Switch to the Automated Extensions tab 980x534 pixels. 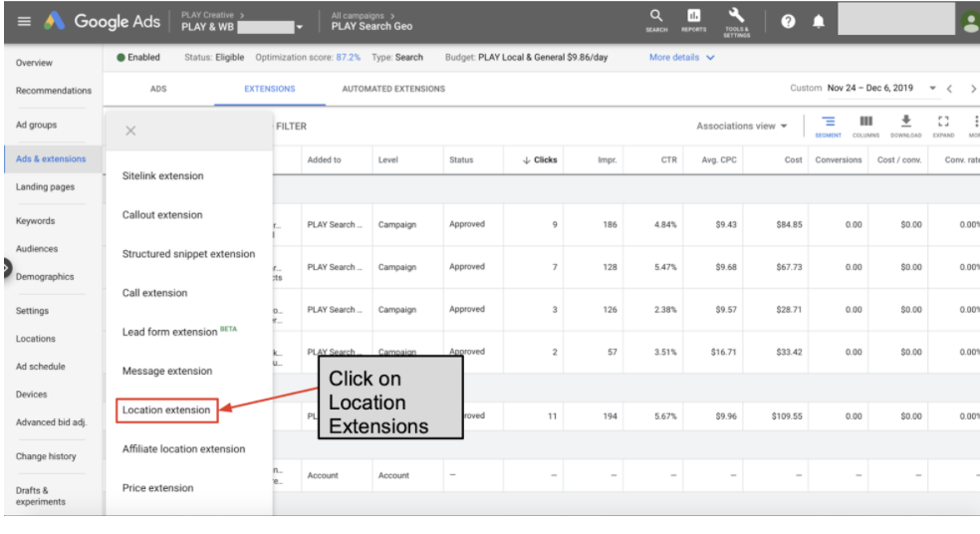(x=393, y=89)
